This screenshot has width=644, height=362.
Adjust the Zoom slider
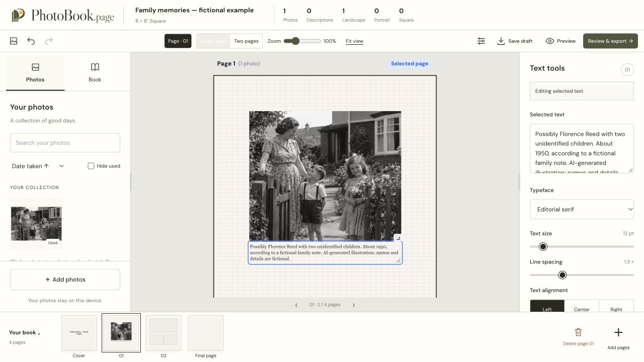[x=302, y=41]
